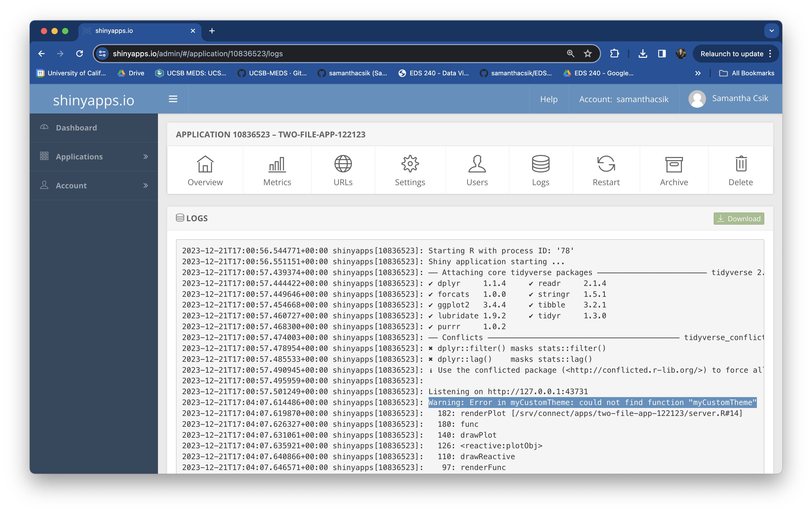Click the Restart circular arrows icon
This screenshot has width=812, height=513.
pos(606,164)
